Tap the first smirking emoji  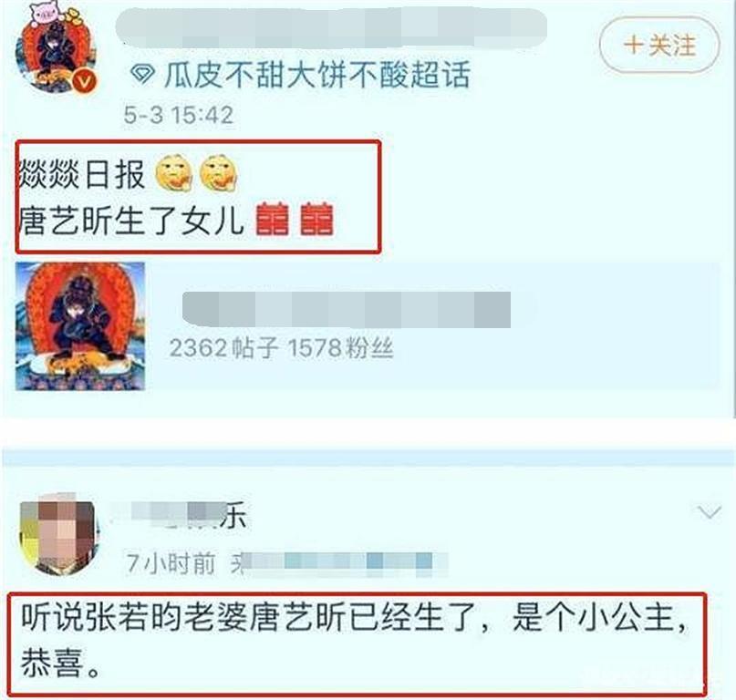click(173, 173)
